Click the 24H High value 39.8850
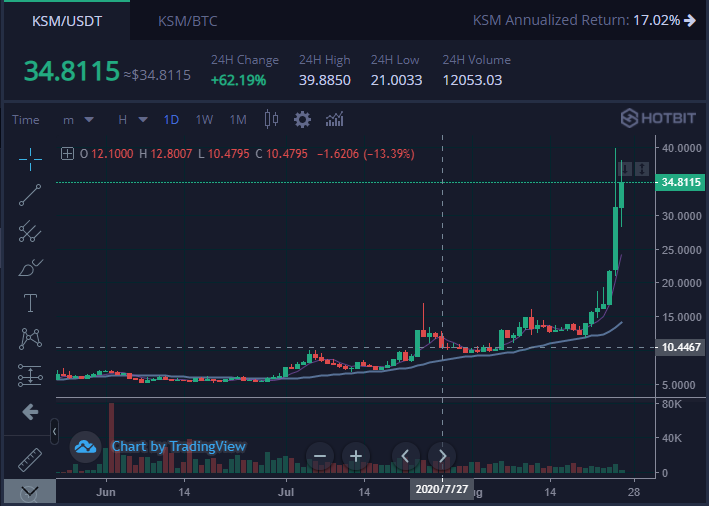The height and width of the screenshot is (506, 709). (325, 80)
